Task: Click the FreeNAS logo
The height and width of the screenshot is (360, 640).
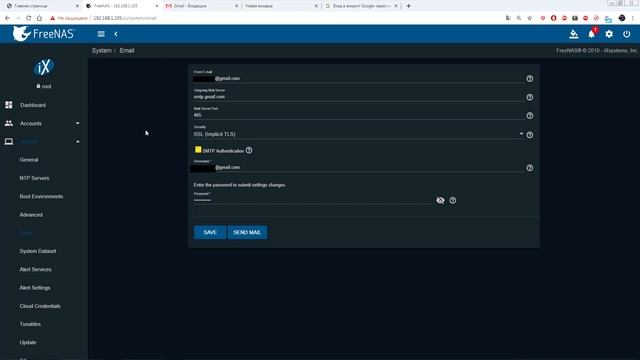Action: 43,34
